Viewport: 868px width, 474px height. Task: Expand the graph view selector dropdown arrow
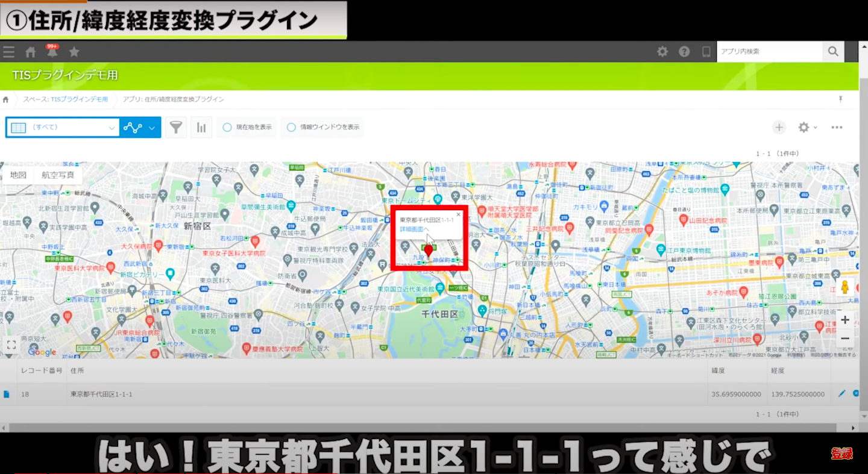click(152, 128)
